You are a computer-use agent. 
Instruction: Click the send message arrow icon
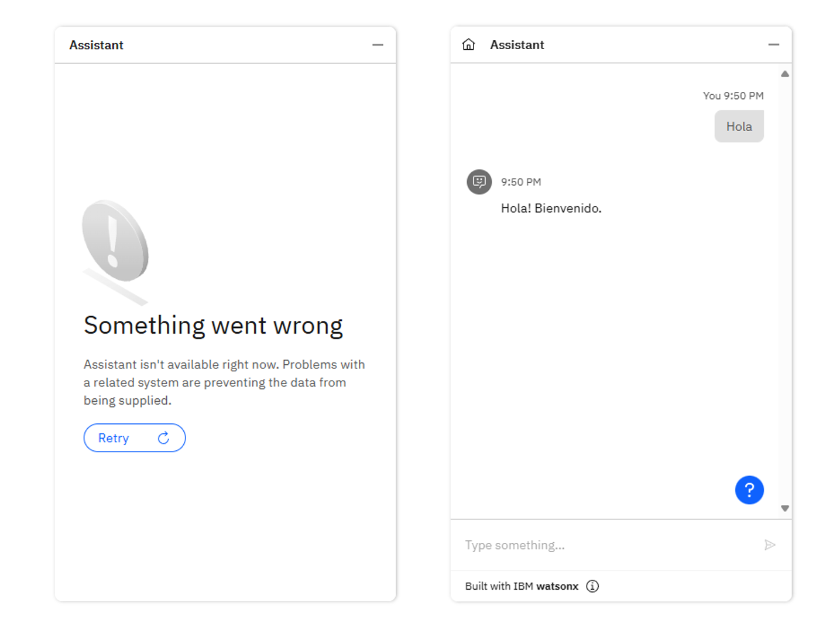770,545
